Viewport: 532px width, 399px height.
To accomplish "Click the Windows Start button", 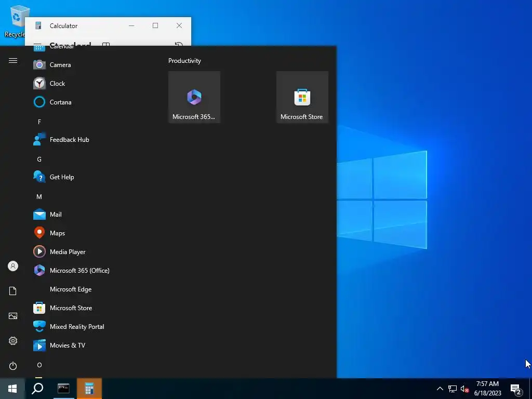I will coord(12,389).
